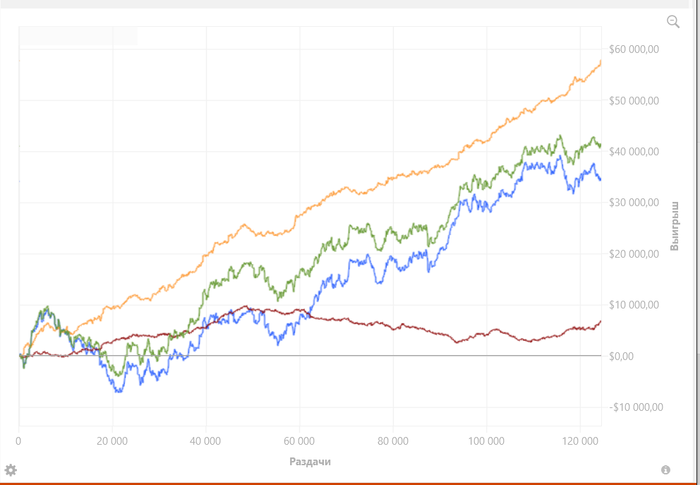
Task: Click the end of the orange line
Action: pyautogui.click(x=600, y=62)
